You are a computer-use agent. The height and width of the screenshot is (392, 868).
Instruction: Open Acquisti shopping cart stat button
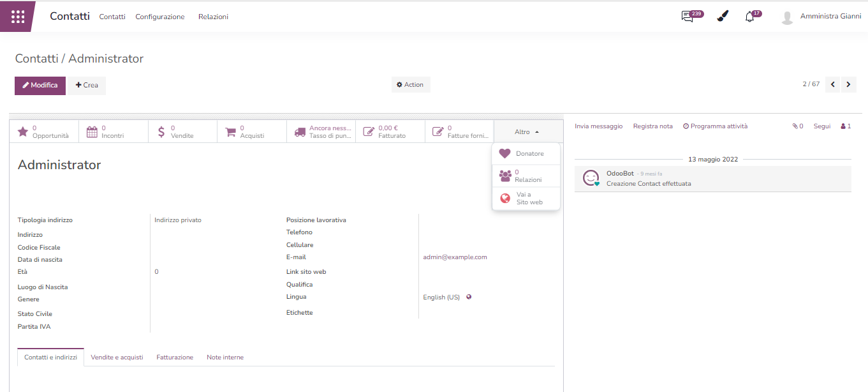click(x=251, y=132)
